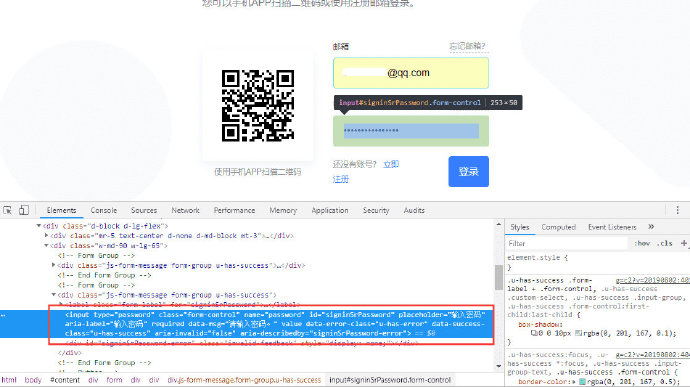This screenshot has height=387, width=690.
Task: Open the Memory tab
Action: (283, 210)
